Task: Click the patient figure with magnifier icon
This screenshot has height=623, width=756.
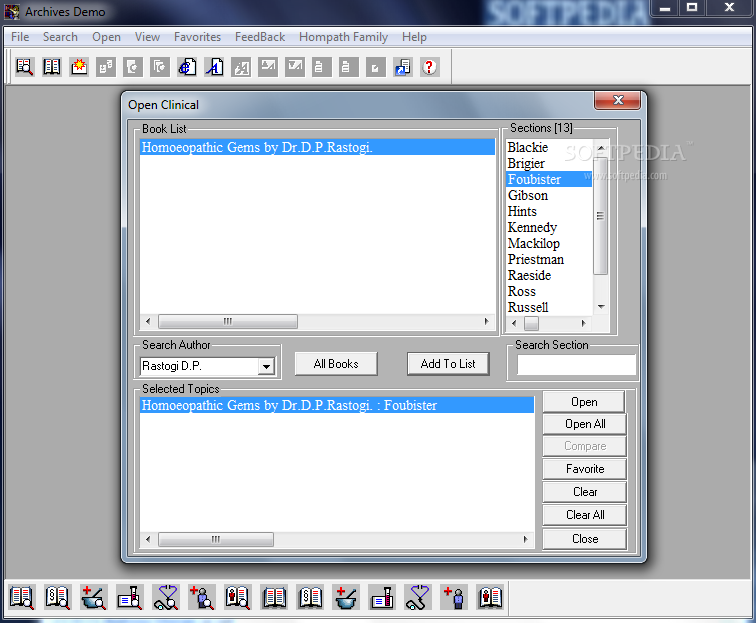Action: 202,597
